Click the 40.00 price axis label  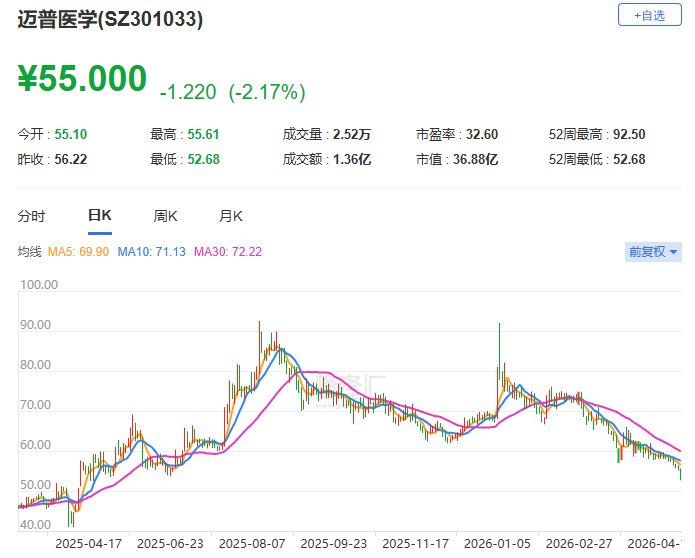coord(35,524)
